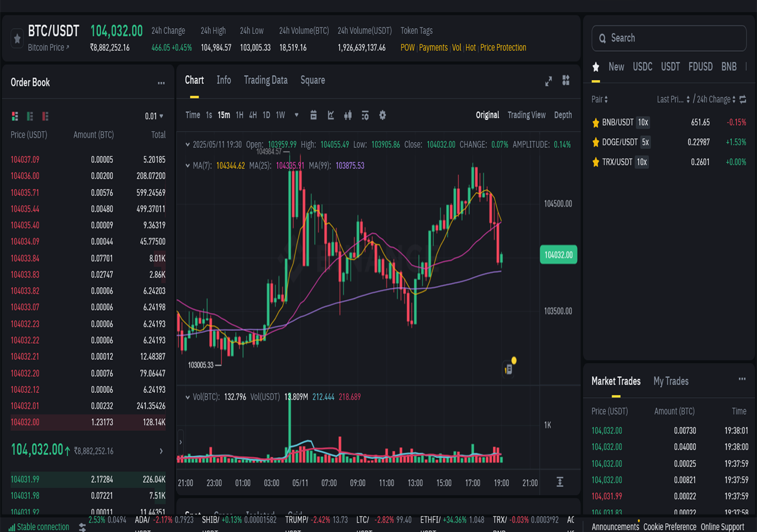Open more arrow next to 104,032.00 mid price
Viewport: 757px width, 532px height.
[x=161, y=451]
